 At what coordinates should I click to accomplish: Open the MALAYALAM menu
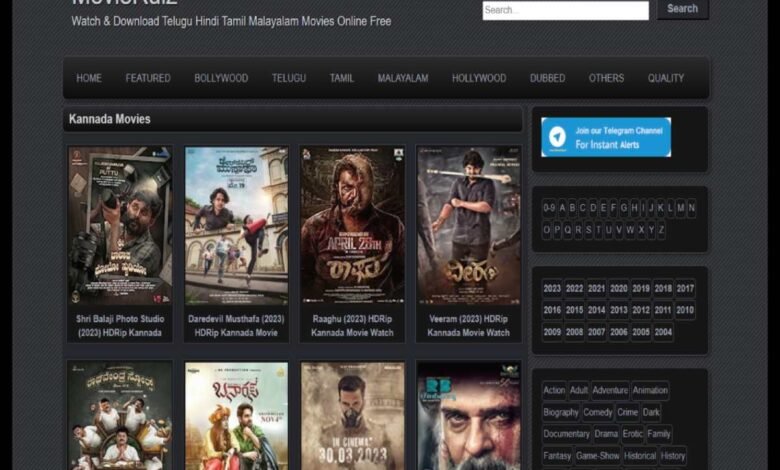(x=403, y=78)
